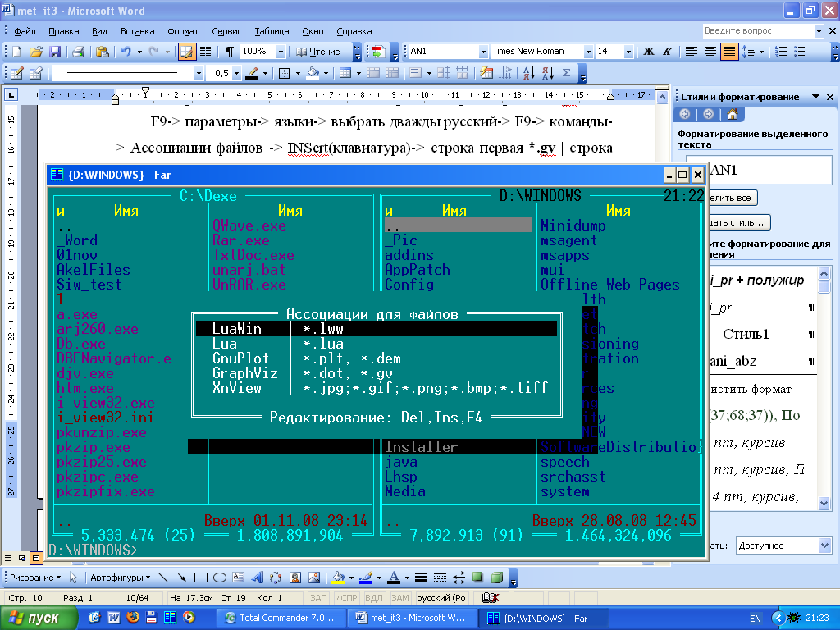840x630 pixels.
Task: Open the Доступное dropdown in Styles pane
Action: point(824,546)
